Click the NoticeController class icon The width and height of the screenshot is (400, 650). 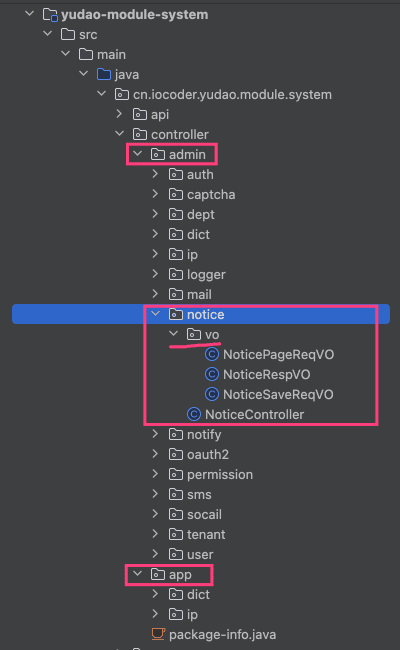(x=194, y=414)
